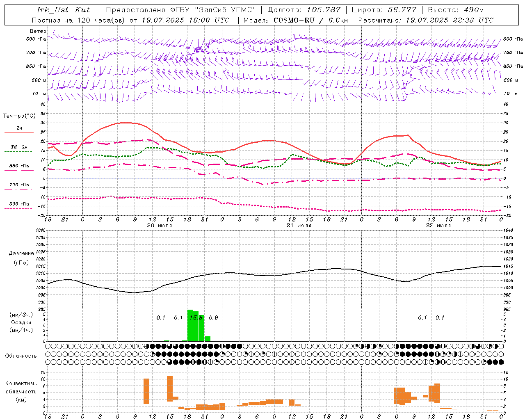Click the Модель COSMO-RU / 6.6км label
This screenshot has height=420, width=525.
point(295,20)
